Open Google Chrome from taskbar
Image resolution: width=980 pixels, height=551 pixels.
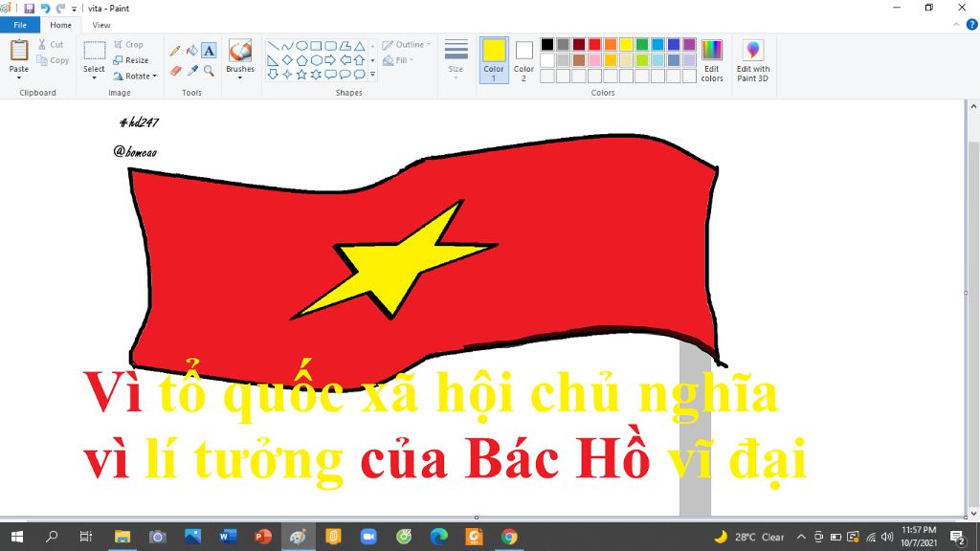point(509,537)
